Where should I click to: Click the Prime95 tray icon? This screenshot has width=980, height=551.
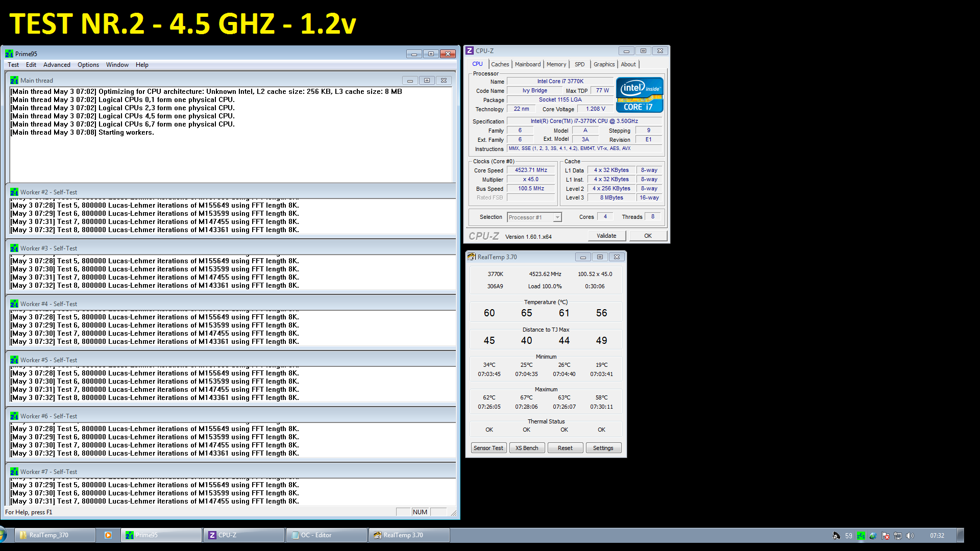(861, 536)
